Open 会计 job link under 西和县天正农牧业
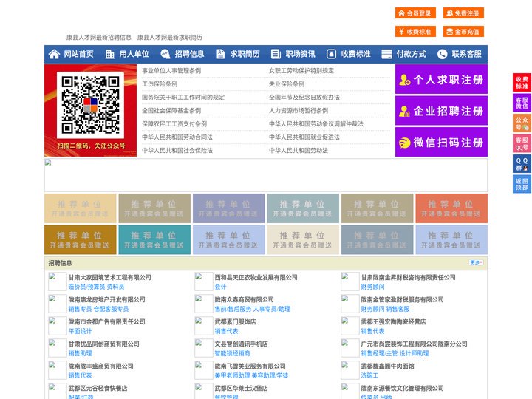532x399 pixels. click(x=220, y=287)
